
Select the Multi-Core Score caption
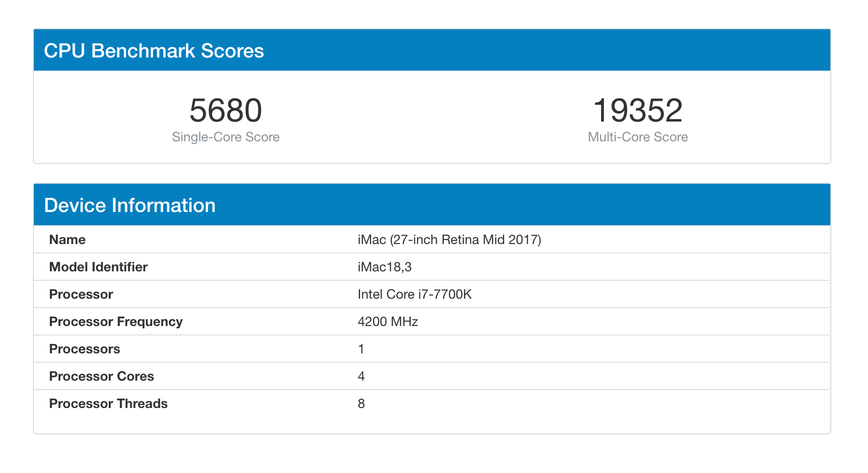point(637,137)
